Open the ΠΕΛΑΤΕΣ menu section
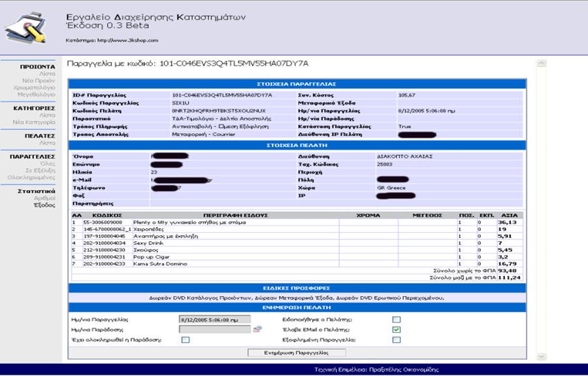 (x=40, y=136)
